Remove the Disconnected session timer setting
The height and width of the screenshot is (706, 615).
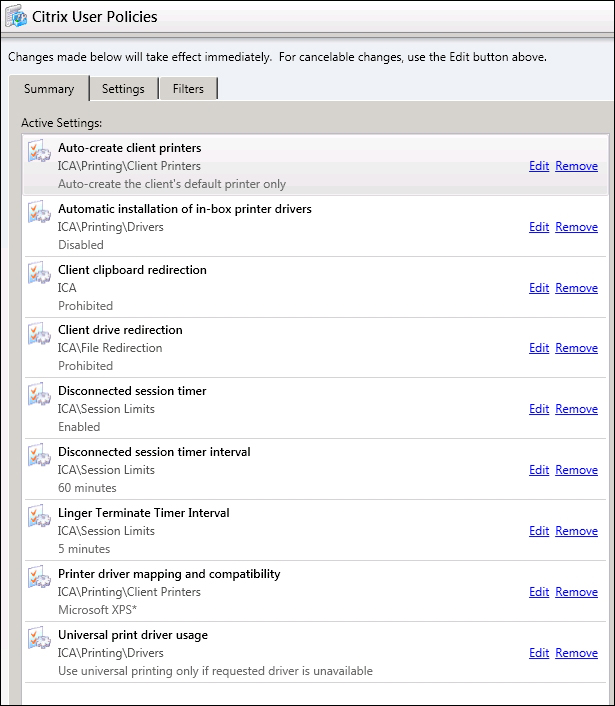pos(576,409)
